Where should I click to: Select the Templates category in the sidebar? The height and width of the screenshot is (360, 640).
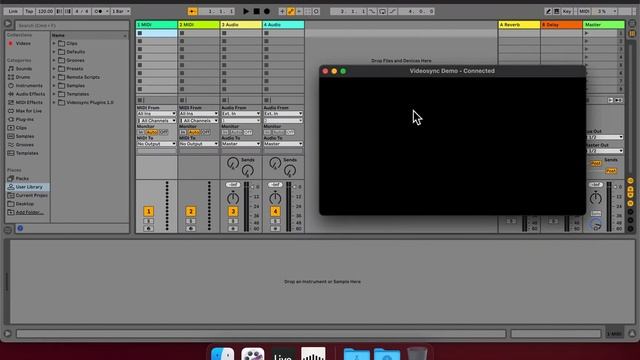tap(27, 153)
